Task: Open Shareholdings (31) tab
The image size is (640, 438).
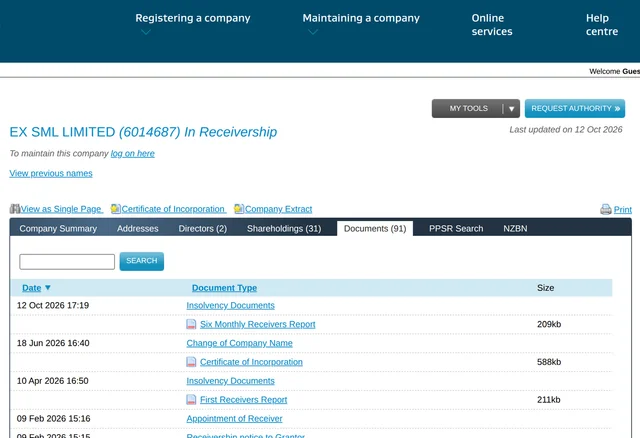Action: tap(284, 229)
